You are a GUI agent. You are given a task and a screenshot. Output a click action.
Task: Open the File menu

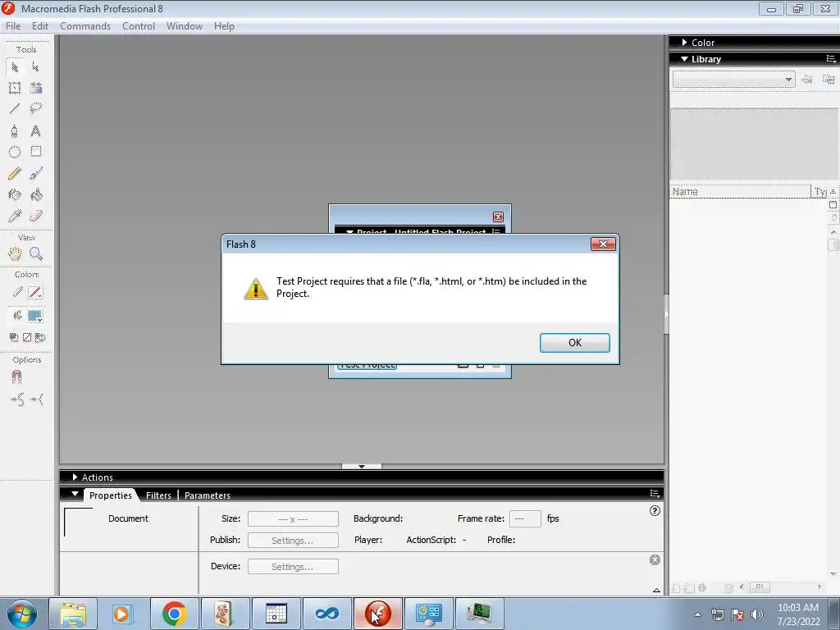(13, 26)
